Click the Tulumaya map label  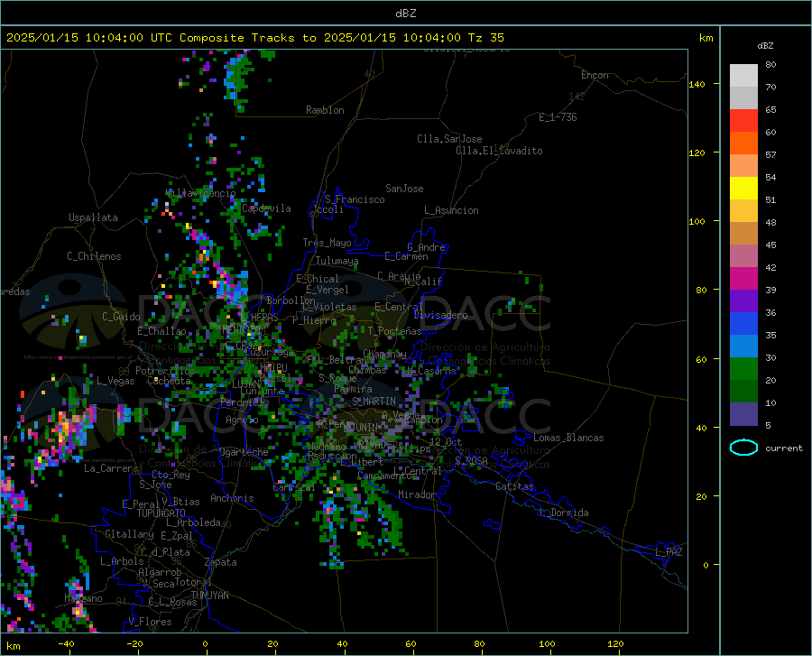[x=337, y=261]
